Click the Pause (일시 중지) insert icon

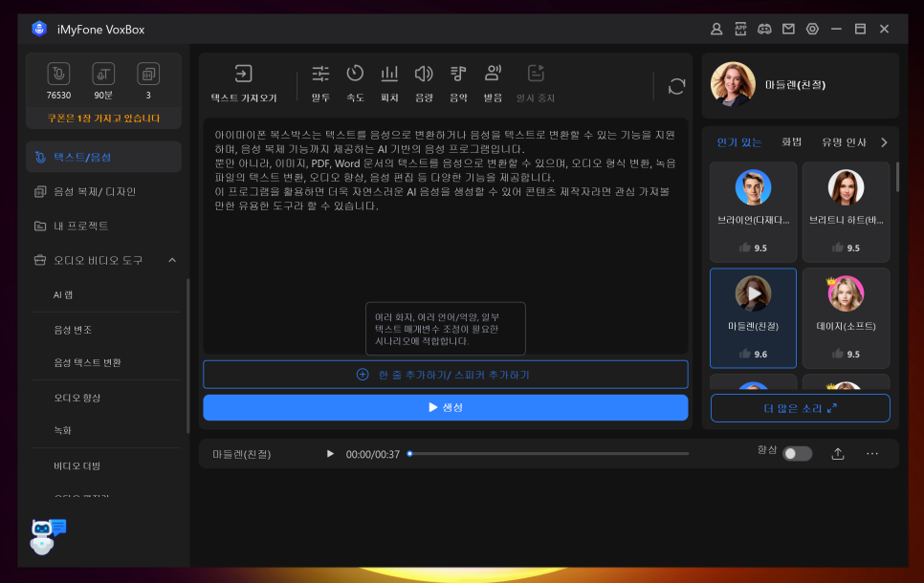pos(536,74)
